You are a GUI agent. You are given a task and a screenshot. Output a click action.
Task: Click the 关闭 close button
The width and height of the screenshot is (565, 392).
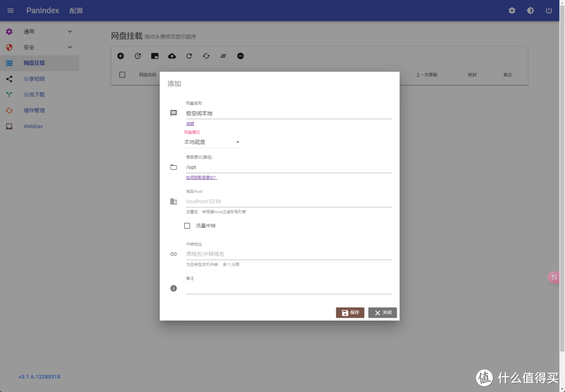pyautogui.click(x=382, y=313)
